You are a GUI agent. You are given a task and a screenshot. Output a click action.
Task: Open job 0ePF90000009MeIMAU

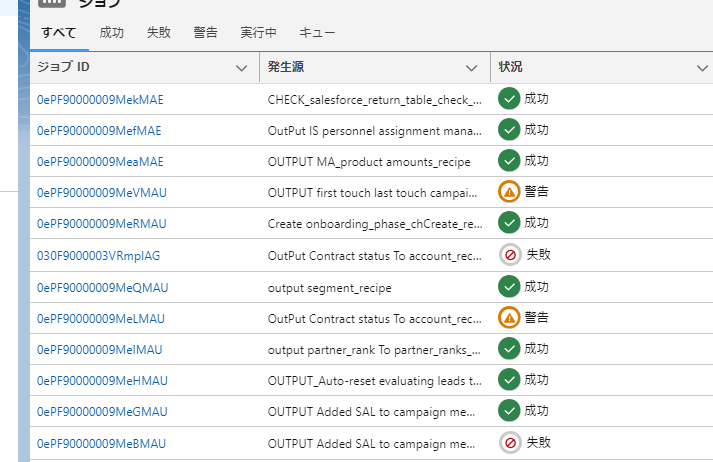[x=100, y=349]
